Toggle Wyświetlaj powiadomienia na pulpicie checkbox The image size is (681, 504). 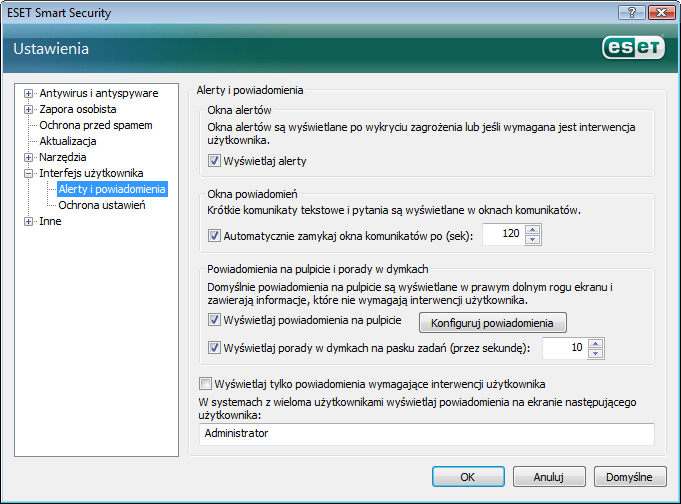214,320
